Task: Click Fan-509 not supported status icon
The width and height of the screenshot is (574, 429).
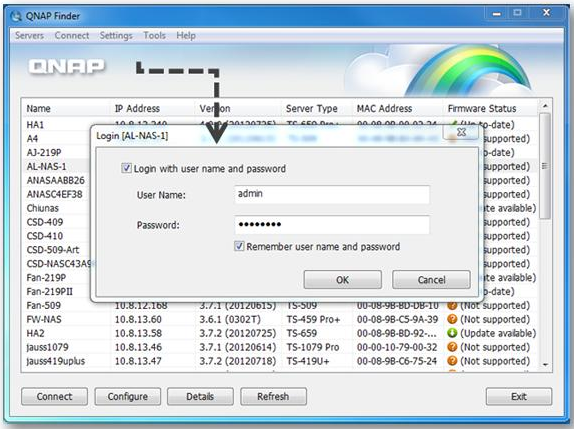Action: (x=452, y=305)
